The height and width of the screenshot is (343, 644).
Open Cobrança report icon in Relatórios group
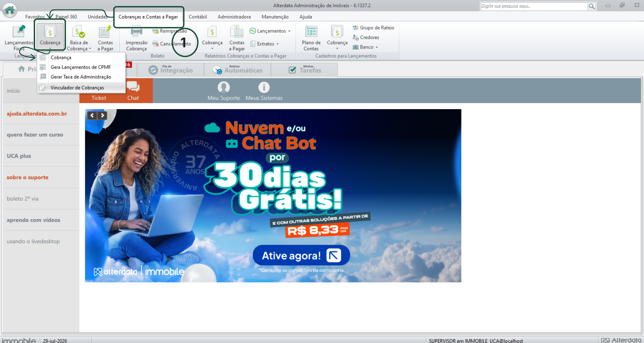(212, 32)
